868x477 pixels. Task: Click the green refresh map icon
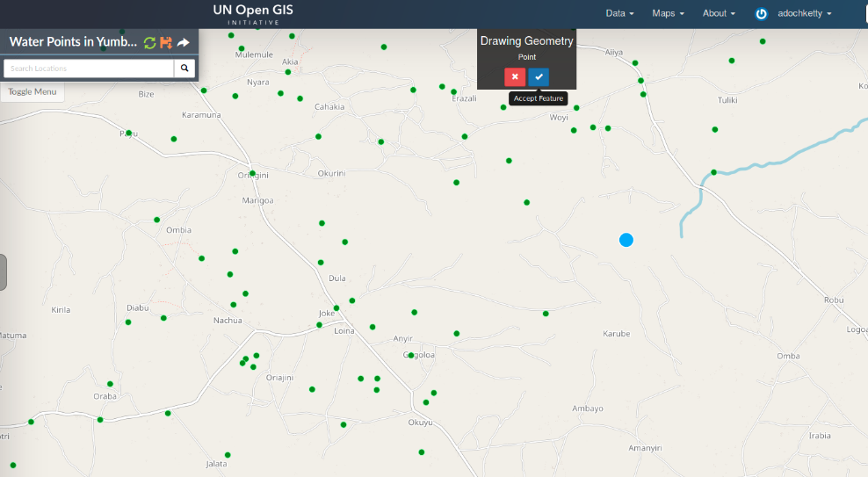point(149,42)
